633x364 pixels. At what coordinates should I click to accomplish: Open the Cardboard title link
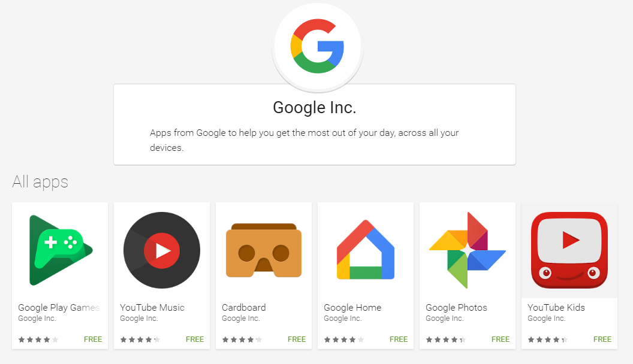click(244, 308)
